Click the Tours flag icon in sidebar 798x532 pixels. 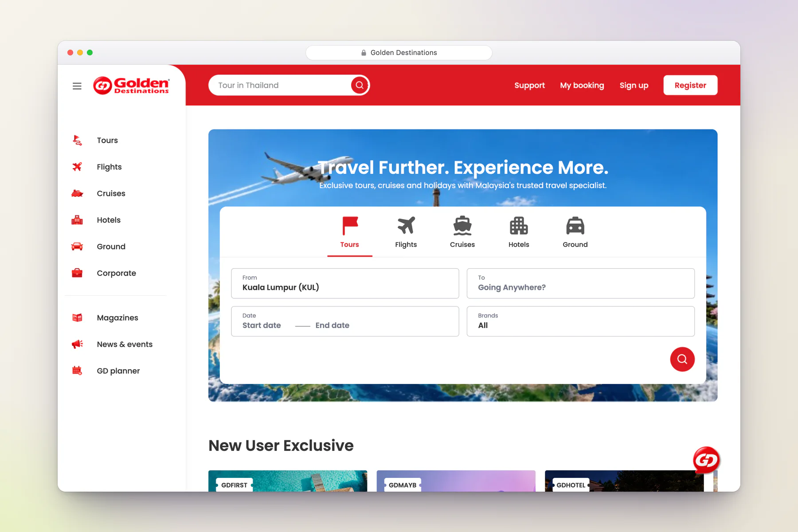click(x=77, y=141)
